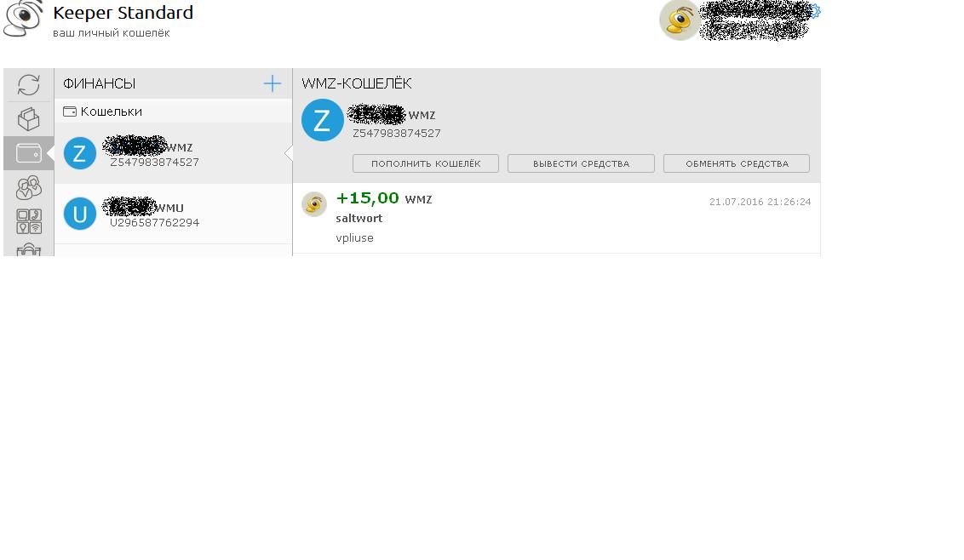This screenshot has height=560, width=964.
Task: Click the ФИНАНСЫ panel header
Action: [x=99, y=83]
